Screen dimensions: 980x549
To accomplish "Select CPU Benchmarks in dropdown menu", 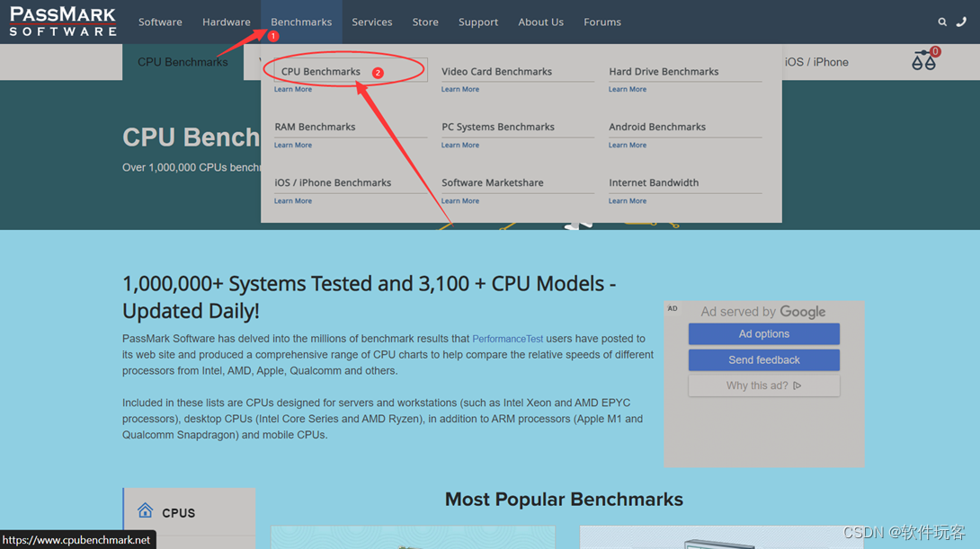I will tap(321, 71).
